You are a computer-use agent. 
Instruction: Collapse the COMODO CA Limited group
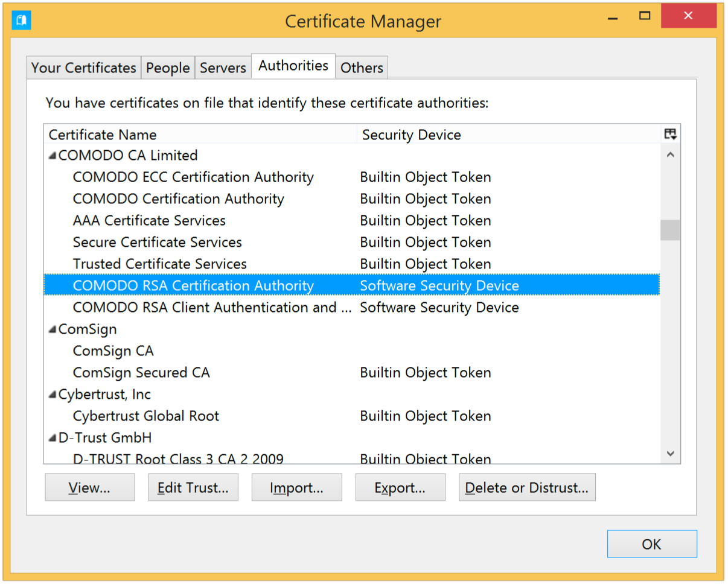point(52,155)
